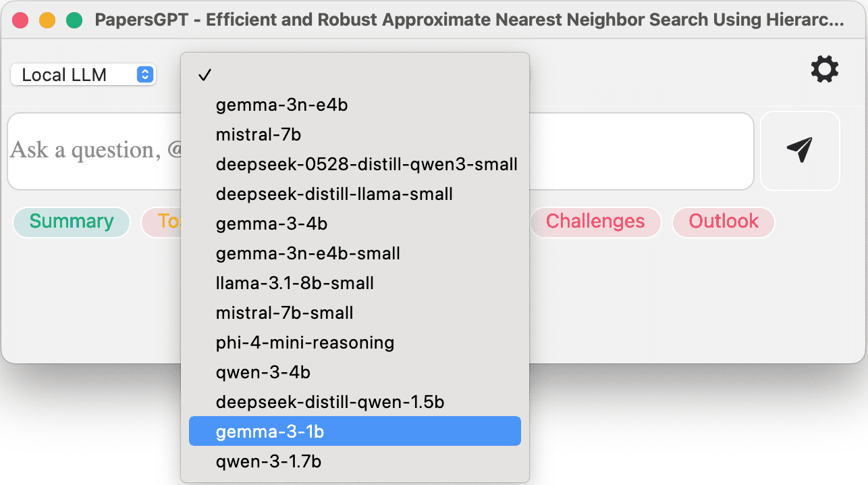Open the settings gear icon
The width and height of the screenshot is (868, 485).
pos(824,69)
